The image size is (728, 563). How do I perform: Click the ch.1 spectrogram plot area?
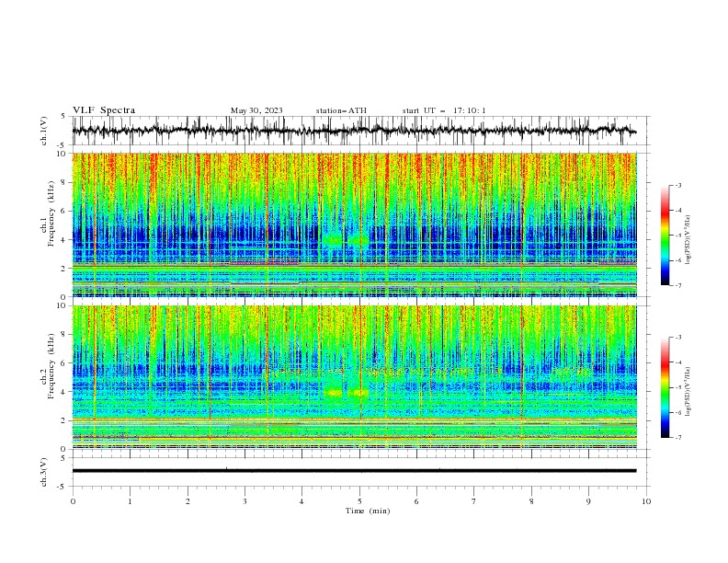coord(354,224)
